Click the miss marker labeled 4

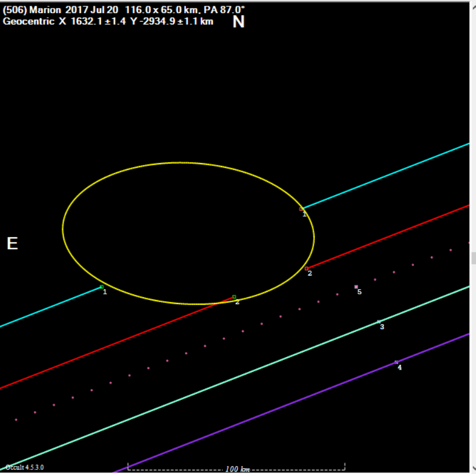(x=396, y=362)
